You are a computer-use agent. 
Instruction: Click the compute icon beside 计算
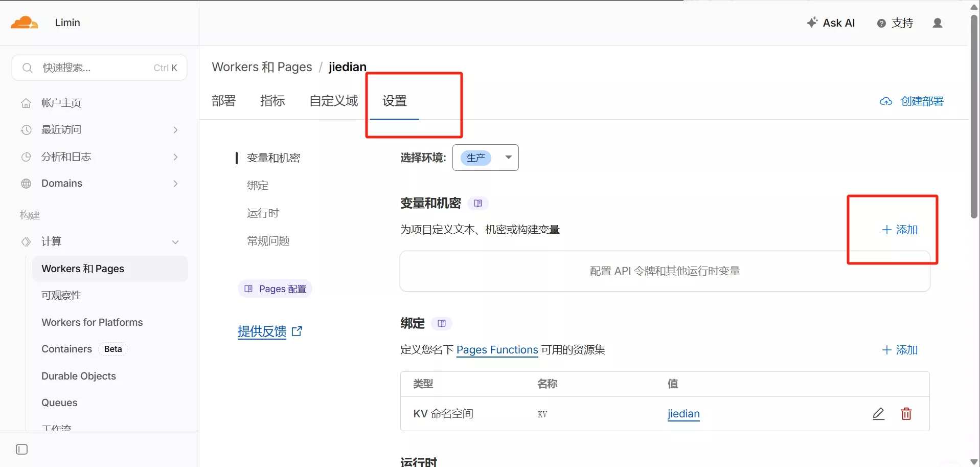(26, 242)
